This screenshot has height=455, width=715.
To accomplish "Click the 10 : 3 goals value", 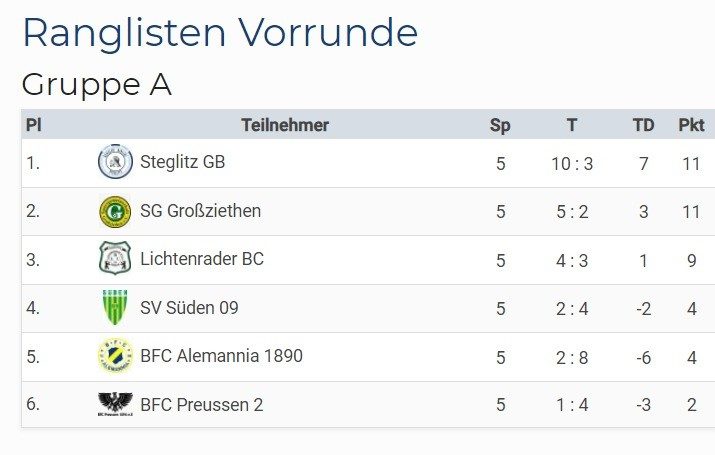I will click(572, 164).
